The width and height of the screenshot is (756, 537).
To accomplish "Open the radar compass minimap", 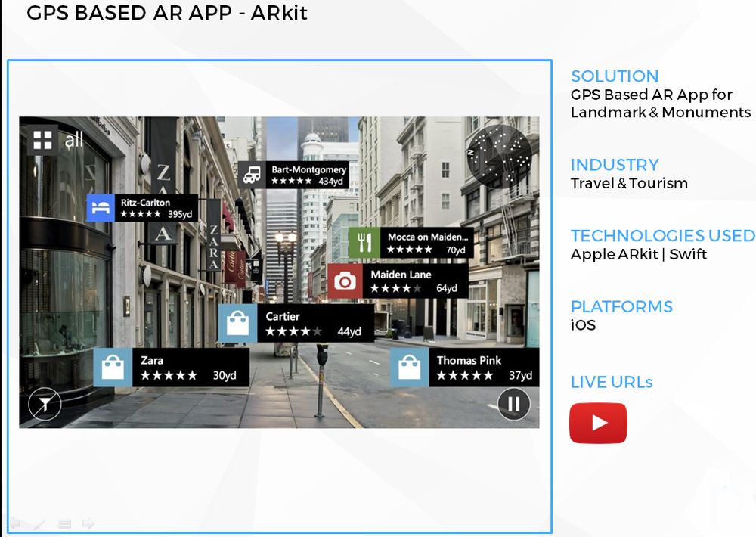I will point(499,156).
